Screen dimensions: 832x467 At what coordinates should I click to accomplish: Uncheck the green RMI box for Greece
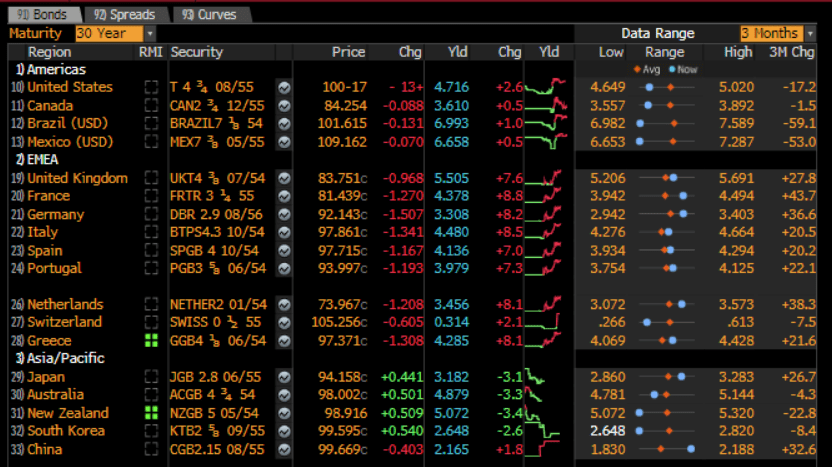tap(151, 341)
